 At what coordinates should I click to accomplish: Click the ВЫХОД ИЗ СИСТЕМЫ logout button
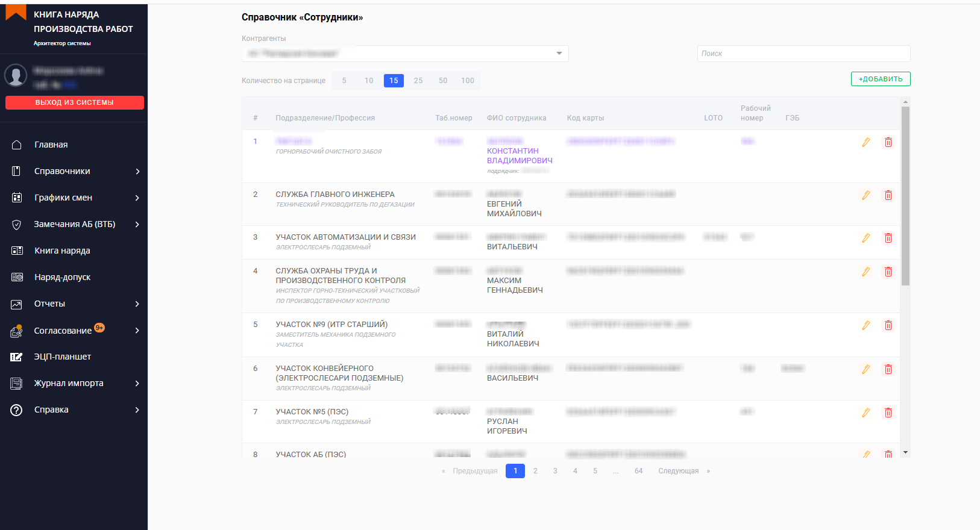75,103
